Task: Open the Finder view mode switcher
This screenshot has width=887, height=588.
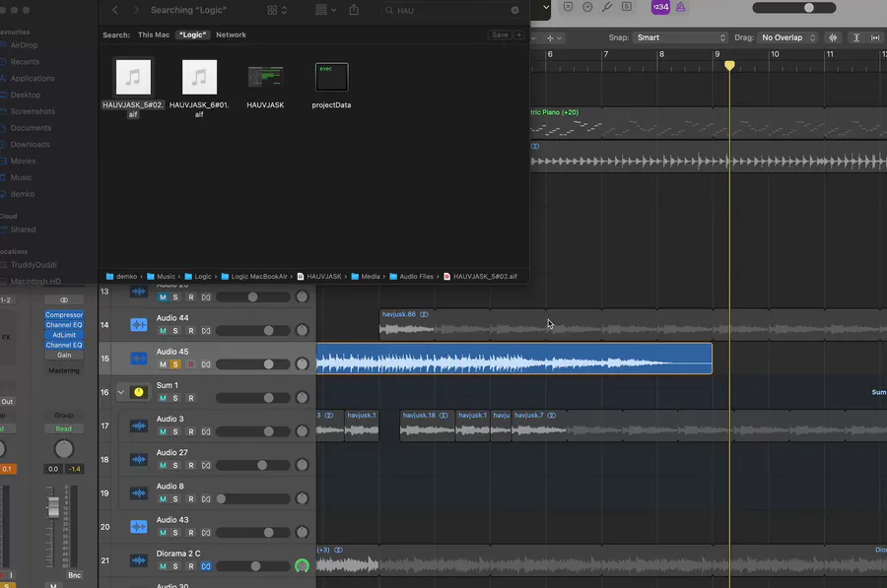Action: (277, 10)
